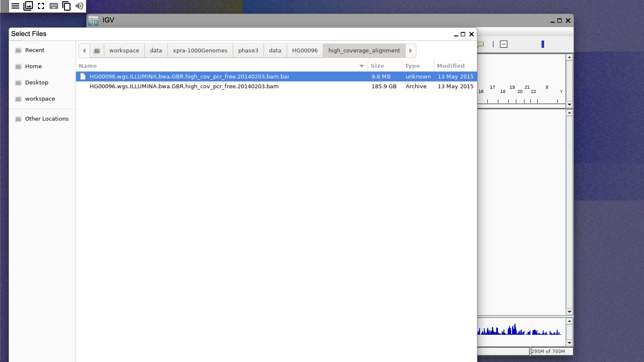
Task: Switch to the xpra-1000Genomes breadcrumb
Action: tap(200, 51)
